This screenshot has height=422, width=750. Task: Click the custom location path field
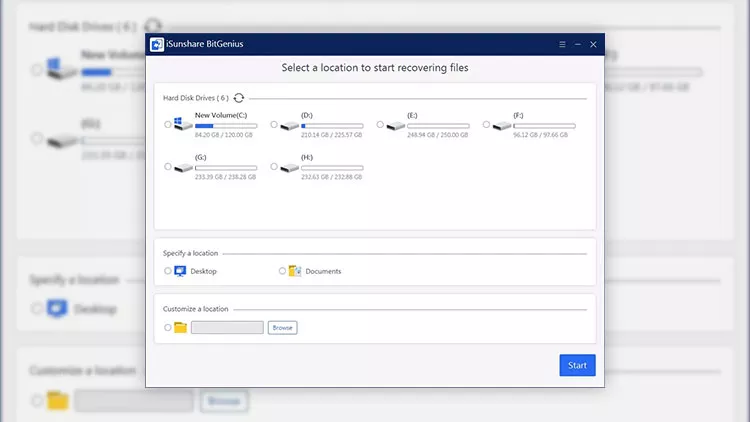tap(227, 328)
